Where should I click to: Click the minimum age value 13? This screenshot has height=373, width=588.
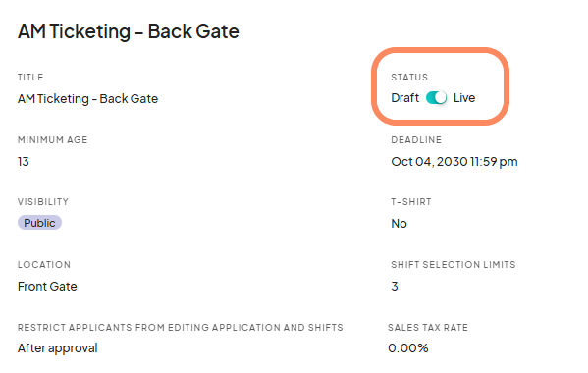(24, 162)
